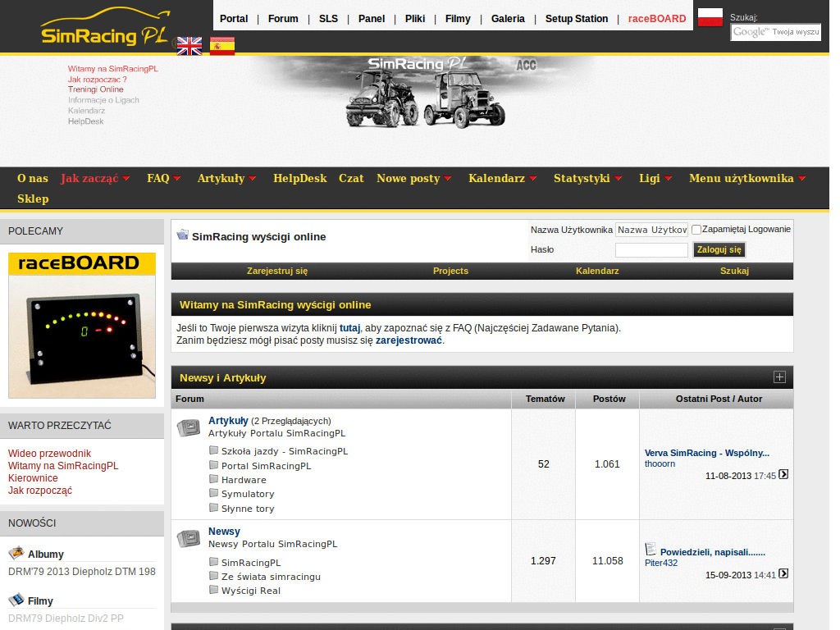
Task: Click the SimRacing PL logo
Action: click(106, 27)
